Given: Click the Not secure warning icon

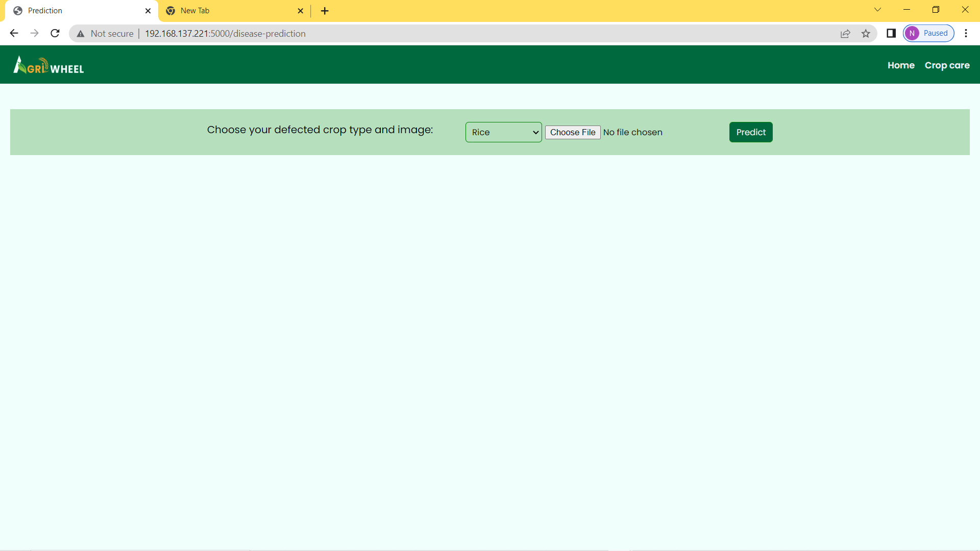Looking at the screenshot, I should 81,34.
